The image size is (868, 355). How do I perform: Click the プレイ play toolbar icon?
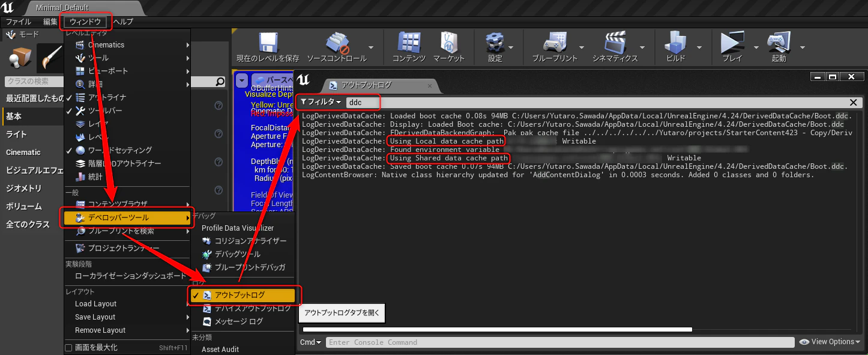coord(732,43)
